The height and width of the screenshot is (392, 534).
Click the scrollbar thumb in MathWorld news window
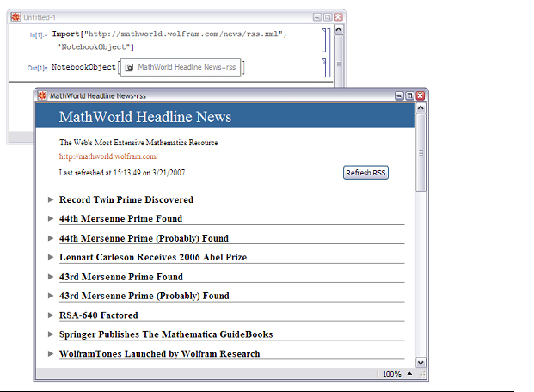(420, 152)
